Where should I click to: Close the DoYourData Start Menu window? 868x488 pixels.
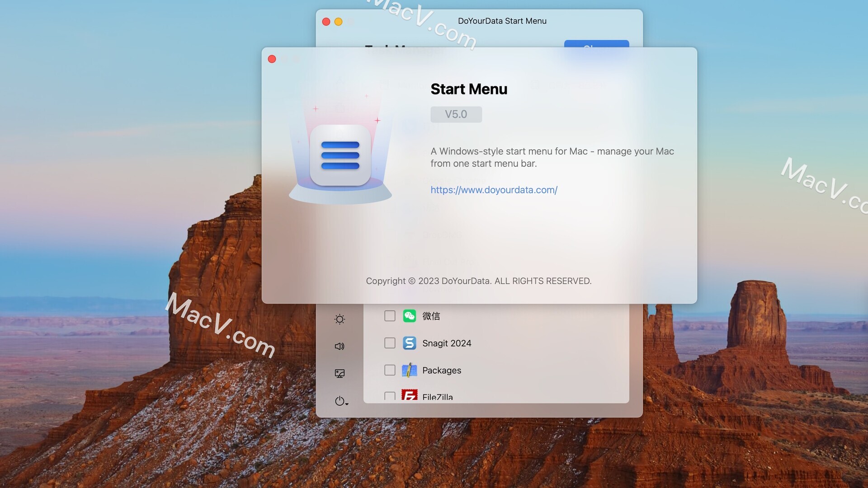(326, 22)
